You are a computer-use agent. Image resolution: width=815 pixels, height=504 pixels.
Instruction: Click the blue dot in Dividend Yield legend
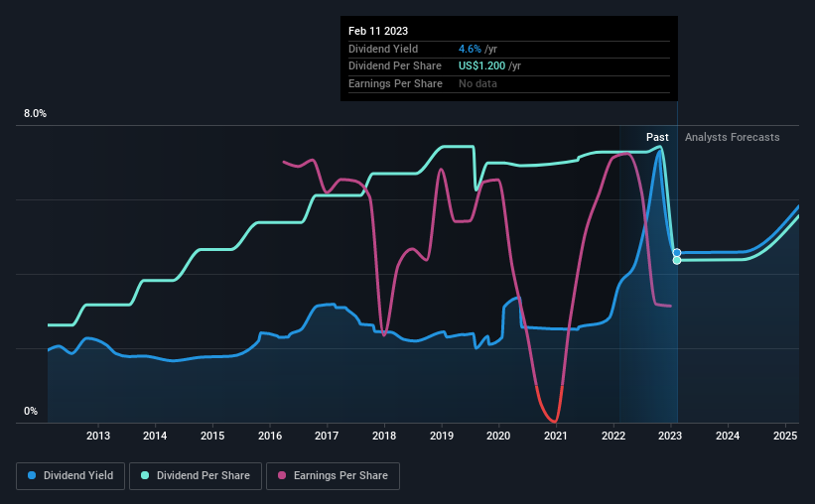click(x=32, y=475)
